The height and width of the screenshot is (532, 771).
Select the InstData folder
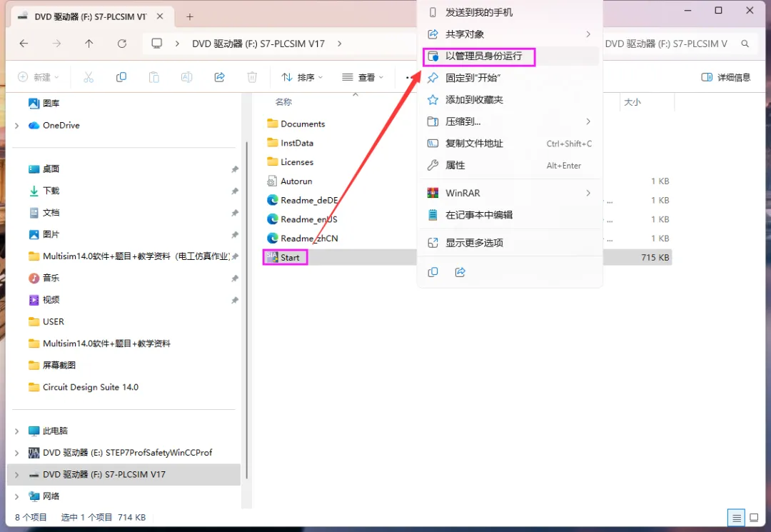click(290, 143)
